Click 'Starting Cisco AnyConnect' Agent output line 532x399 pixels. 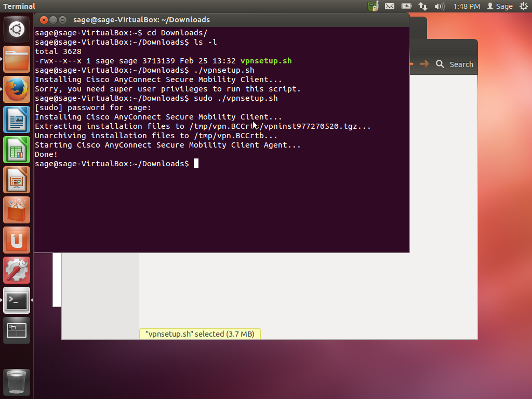(x=168, y=145)
